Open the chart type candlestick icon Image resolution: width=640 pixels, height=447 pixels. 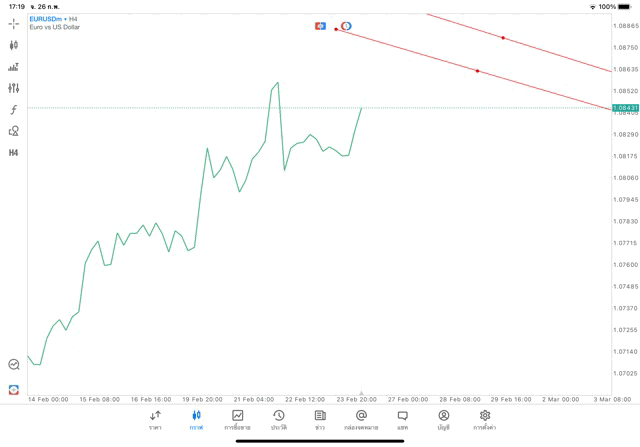(x=14, y=45)
